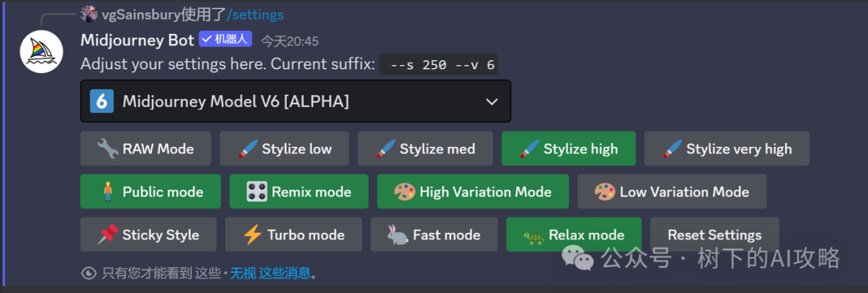Click vgSainsbury's small user avatar
This screenshot has height=293, width=868.
pos(88,14)
